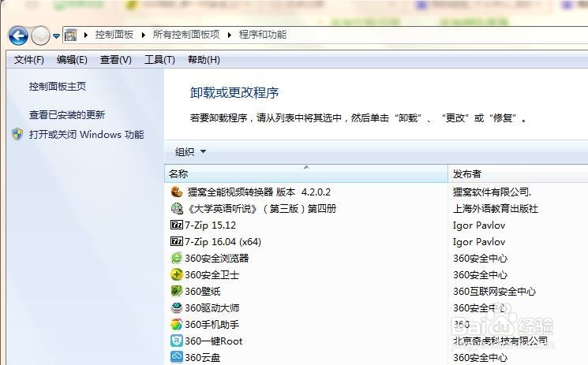Open the 帮助(H) menu

click(x=204, y=60)
